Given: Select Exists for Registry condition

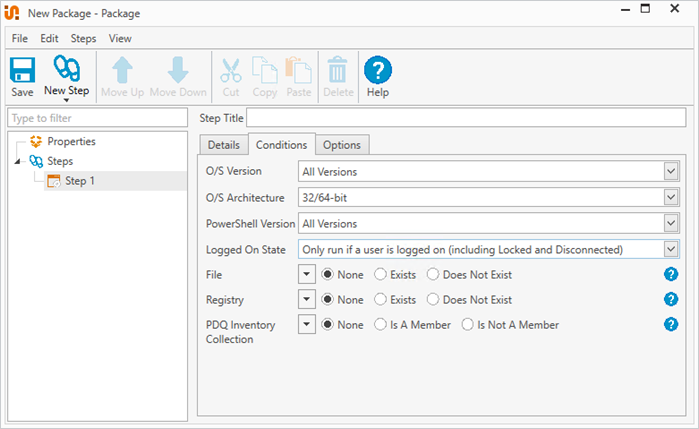Looking at the screenshot, I should click(x=380, y=299).
